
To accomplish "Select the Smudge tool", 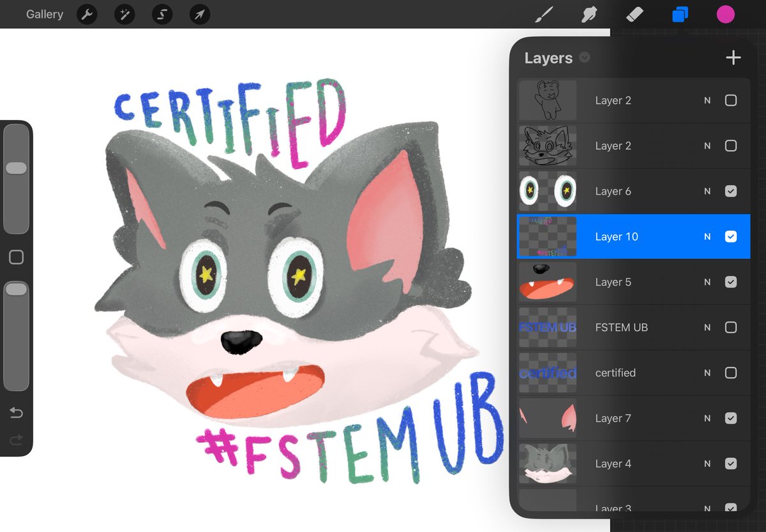I will (x=589, y=14).
